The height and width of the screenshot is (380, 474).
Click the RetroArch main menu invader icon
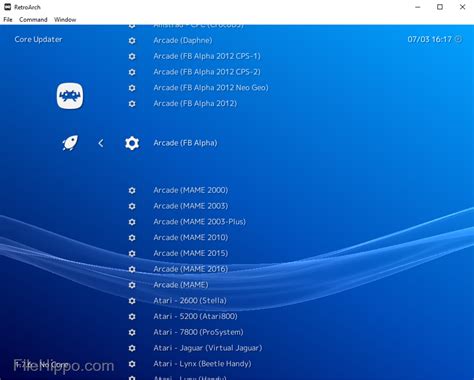70,96
